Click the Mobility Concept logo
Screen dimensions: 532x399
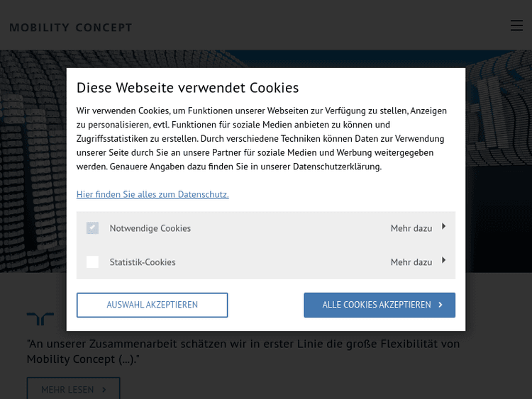[x=71, y=28]
